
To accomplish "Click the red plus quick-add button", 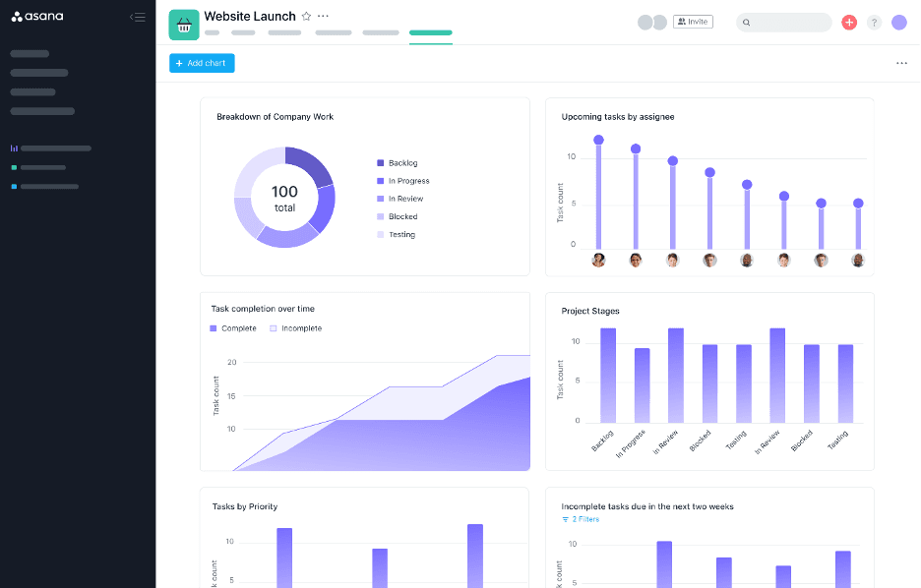I will click(x=849, y=23).
